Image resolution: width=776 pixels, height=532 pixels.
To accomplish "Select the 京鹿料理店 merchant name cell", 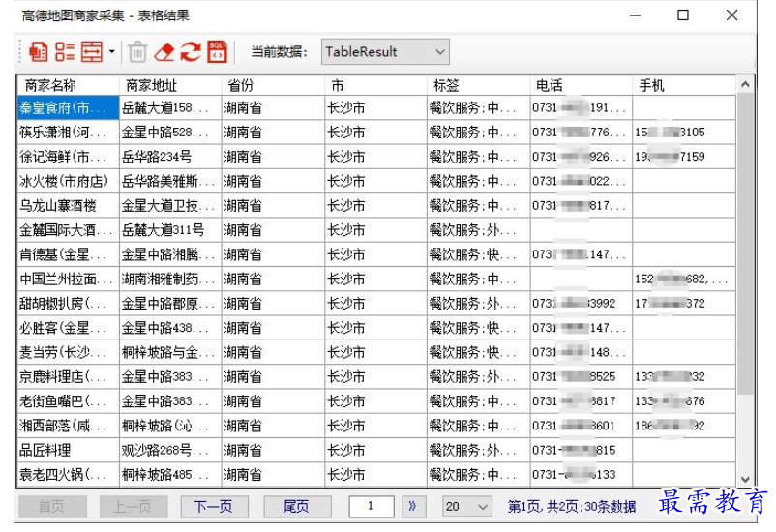I will [x=68, y=376].
